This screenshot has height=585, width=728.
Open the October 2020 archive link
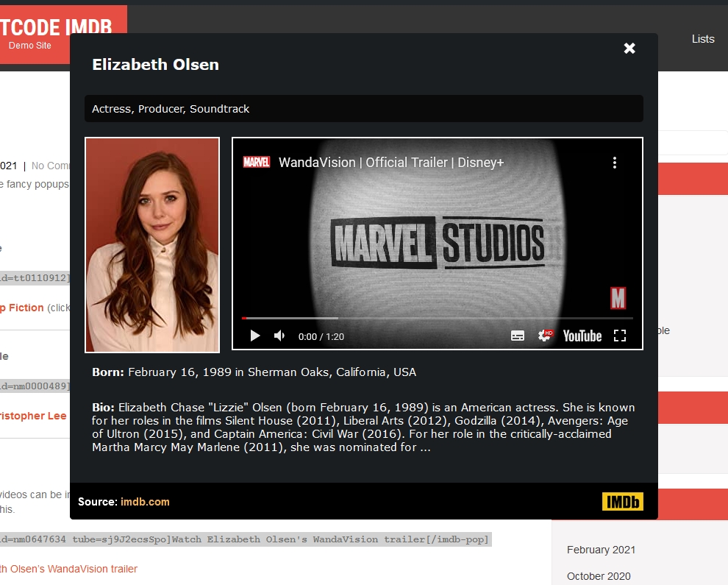[x=599, y=576]
